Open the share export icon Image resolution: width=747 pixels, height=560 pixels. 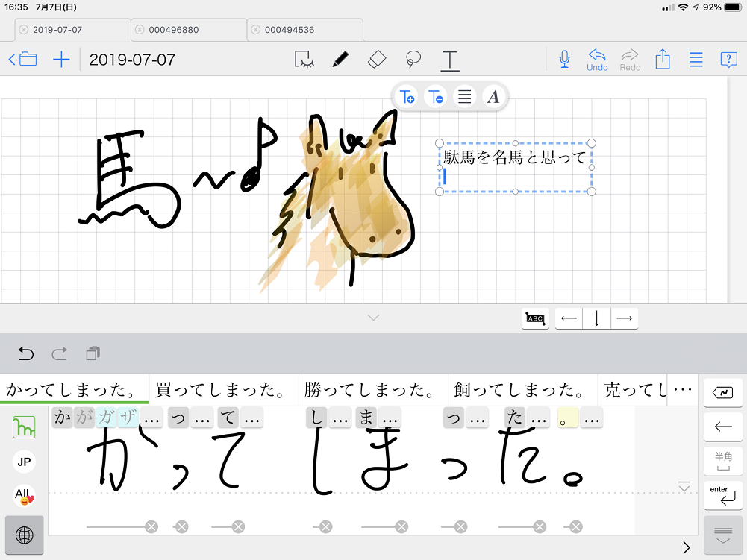663,60
